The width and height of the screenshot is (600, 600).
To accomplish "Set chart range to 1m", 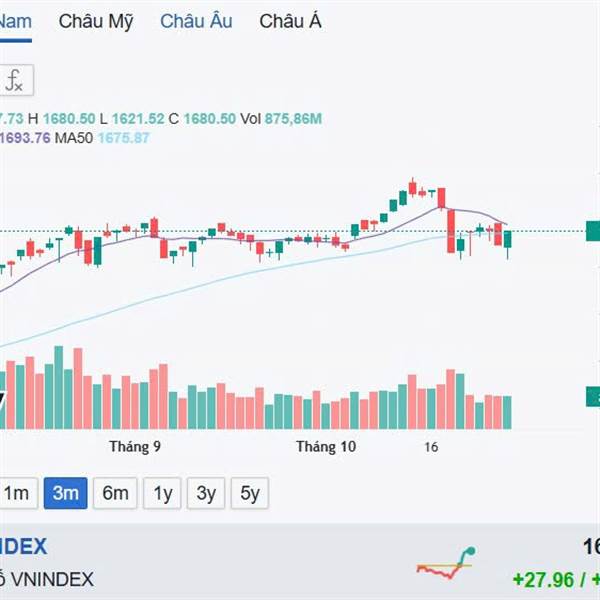I will 18,493.
